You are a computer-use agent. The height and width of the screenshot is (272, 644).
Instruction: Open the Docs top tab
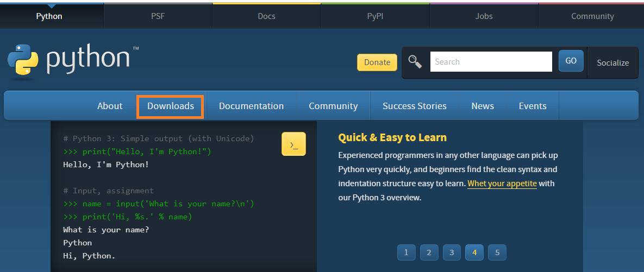pyautogui.click(x=266, y=16)
